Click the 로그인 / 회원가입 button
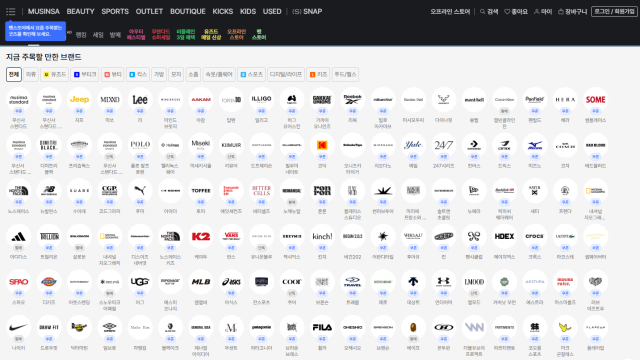The width and height of the screenshot is (640, 360). pyautogui.click(x=614, y=11)
